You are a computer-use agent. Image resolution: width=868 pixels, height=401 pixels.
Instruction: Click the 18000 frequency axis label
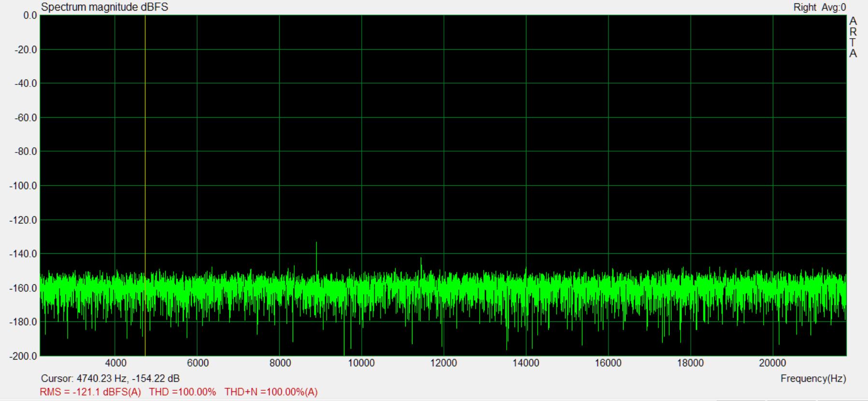[690, 363]
